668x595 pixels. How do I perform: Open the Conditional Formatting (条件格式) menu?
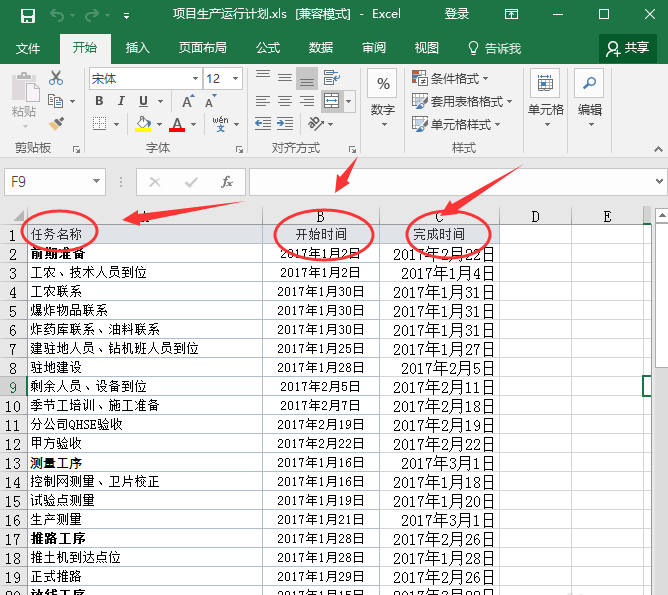460,78
